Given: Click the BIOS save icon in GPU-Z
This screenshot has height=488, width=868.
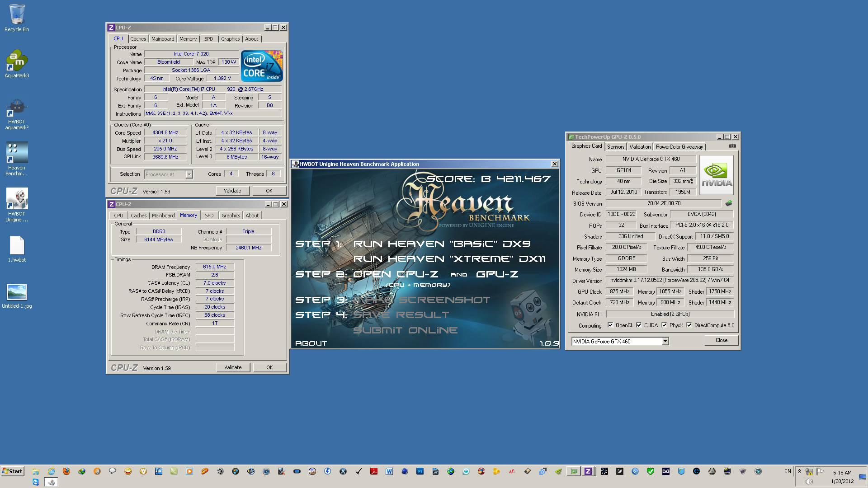Looking at the screenshot, I should coord(729,203).
